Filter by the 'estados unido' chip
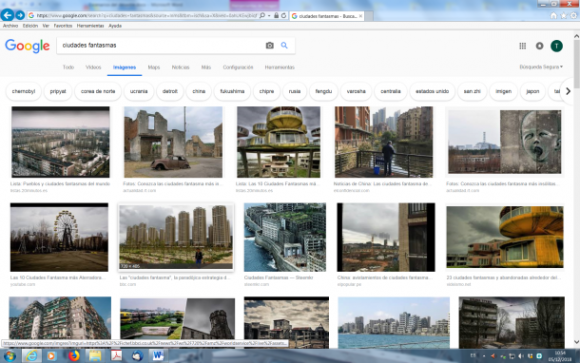580x363 pixels. (432, 91)
